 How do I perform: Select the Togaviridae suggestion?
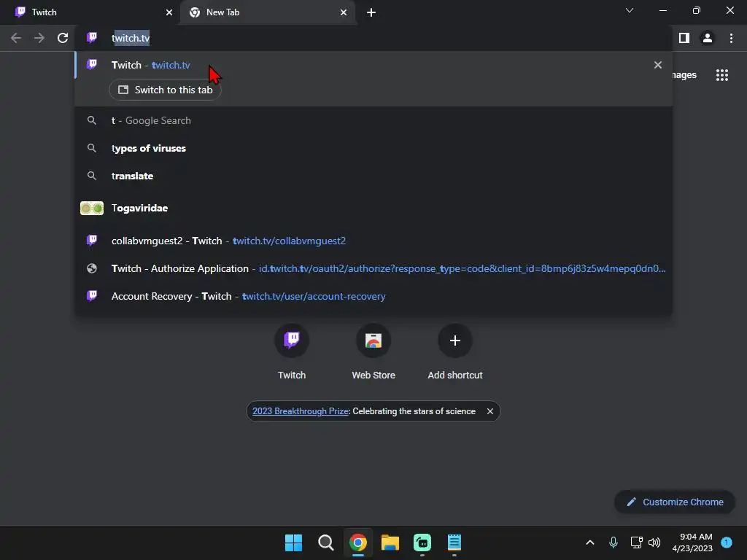(373, 208)
